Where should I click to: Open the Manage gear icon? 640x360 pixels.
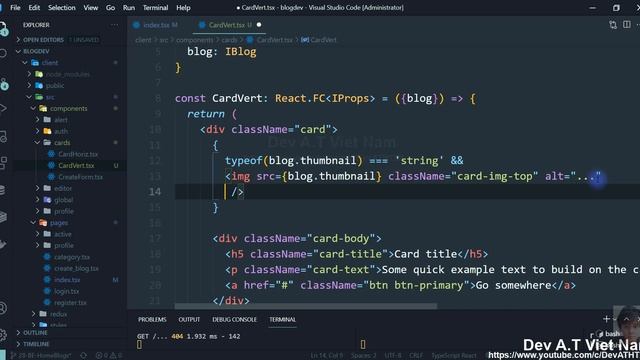click(3, 335)
